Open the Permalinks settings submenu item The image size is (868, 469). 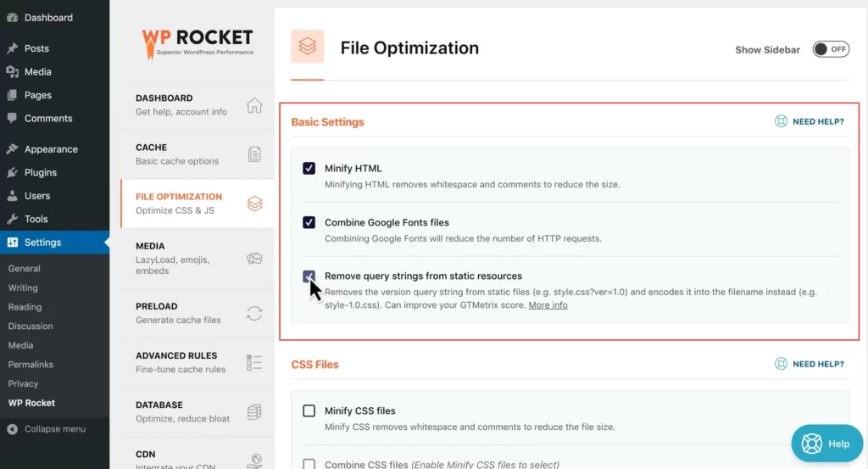click(31, 365)
